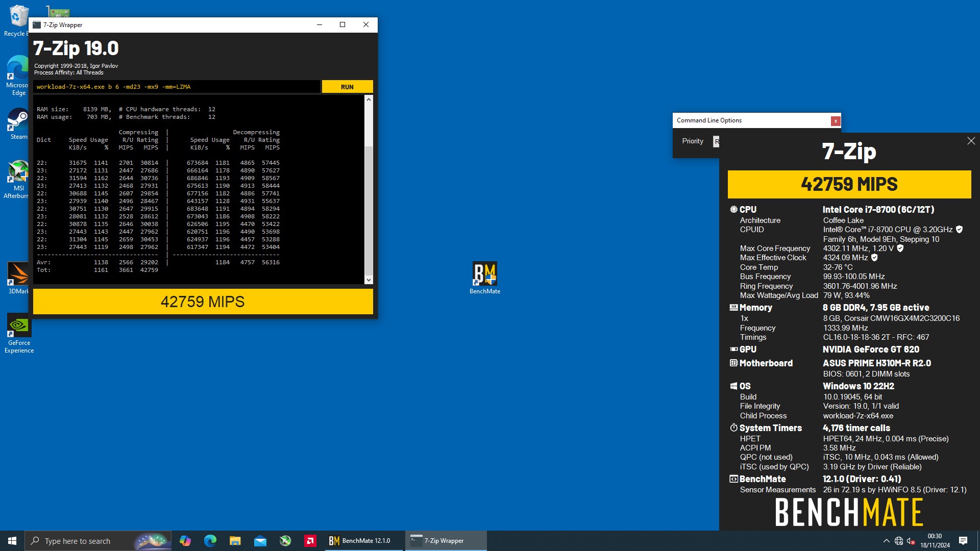
Task: Click the workload-7z-x64.exe child process value
Action: pyautogui.click(x=858, y=416)
